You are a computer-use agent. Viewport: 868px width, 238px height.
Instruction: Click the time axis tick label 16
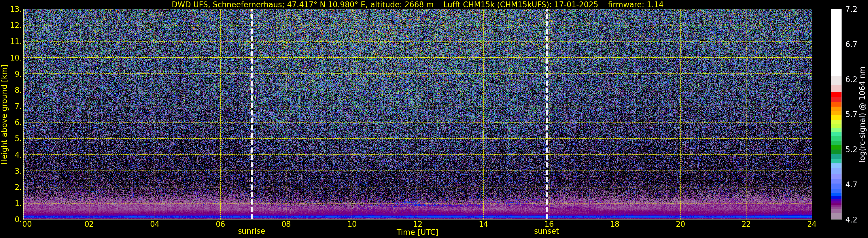(549, 224)
